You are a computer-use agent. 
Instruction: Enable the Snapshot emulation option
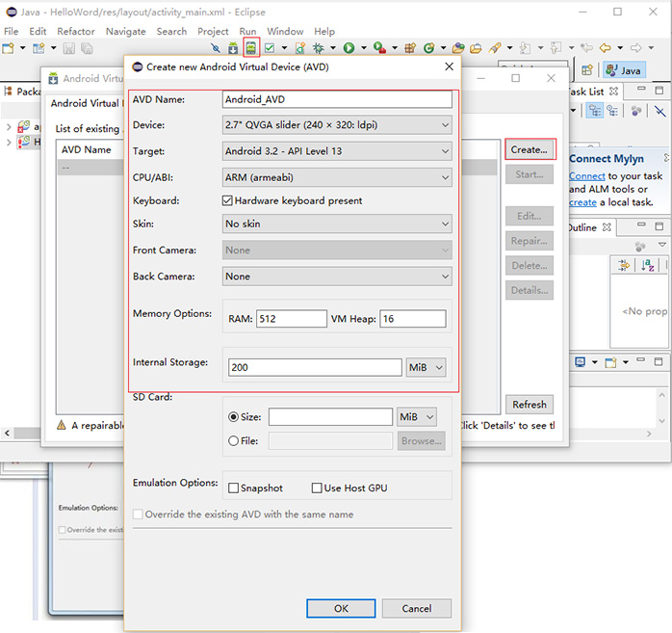(232, 488)
